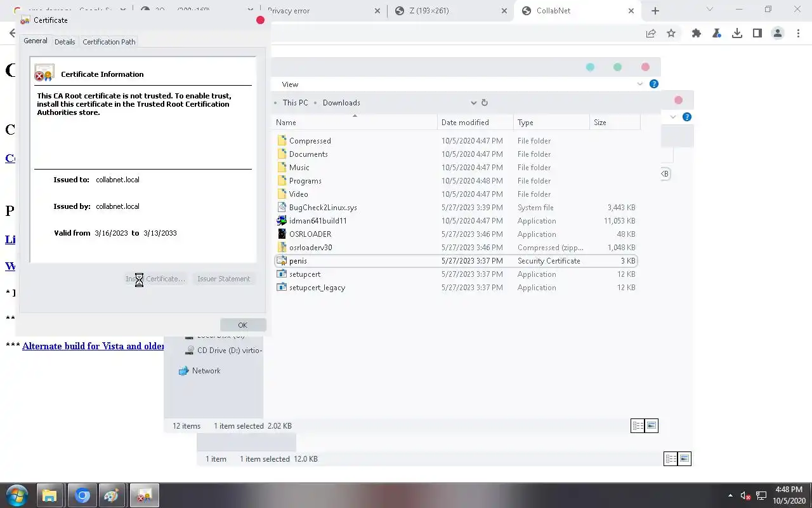Expand the Explorer ribbon chevron
812x508 pixels.
640,84
